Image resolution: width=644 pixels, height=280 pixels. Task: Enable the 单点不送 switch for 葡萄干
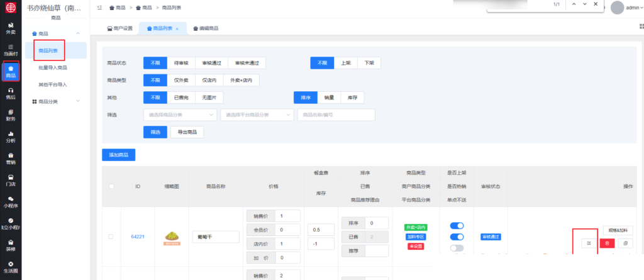pyautogui.click(x=457, y=248)
